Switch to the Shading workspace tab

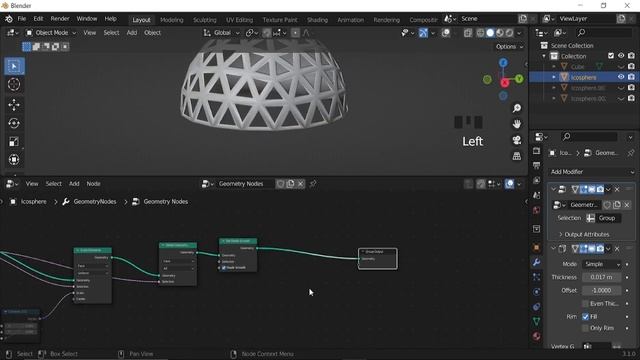tap(317, 20)
